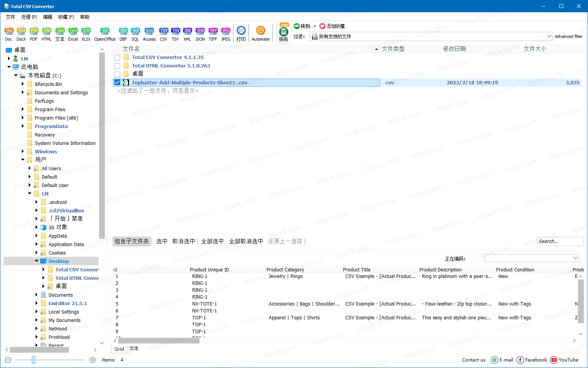Select the TIFF conversion icon
Viewport: 588px width, 368px height.
coord(213,34)
